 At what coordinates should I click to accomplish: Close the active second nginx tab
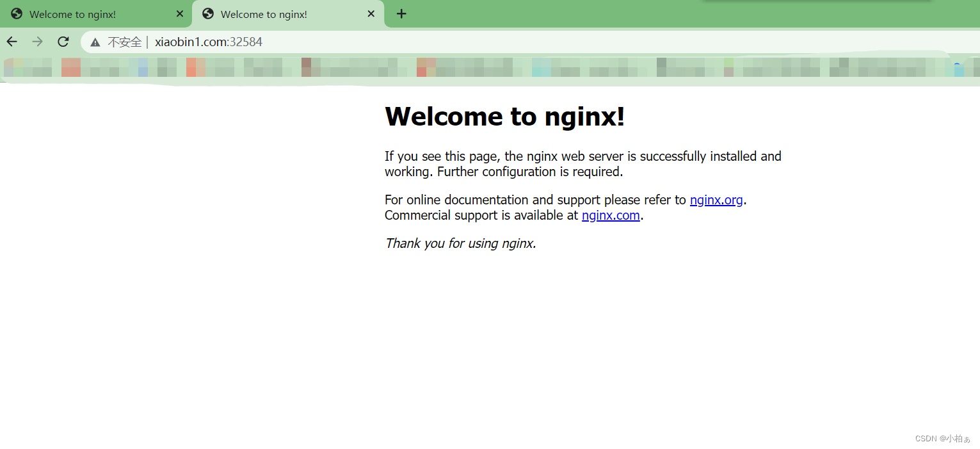pyautogui.click(x=371, y=14)
